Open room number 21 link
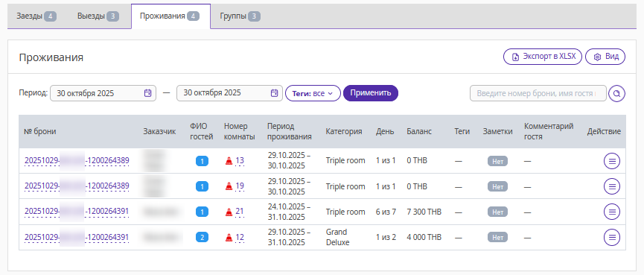Screen dimensions: 644x275 coord(240,212)
